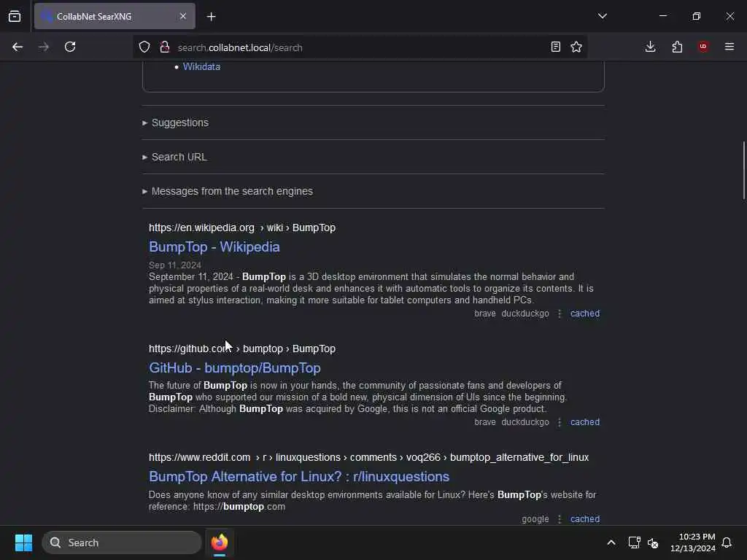The height and width of the screenshot is (560, 747).
Task: Click 'duckduckgo' engine label on GitHub result
Action: 525,422
